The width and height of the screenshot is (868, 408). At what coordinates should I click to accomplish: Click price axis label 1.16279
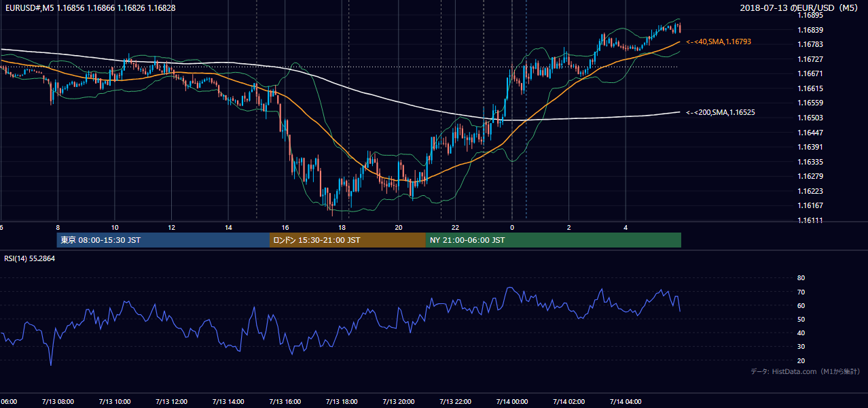pos(810,176)
